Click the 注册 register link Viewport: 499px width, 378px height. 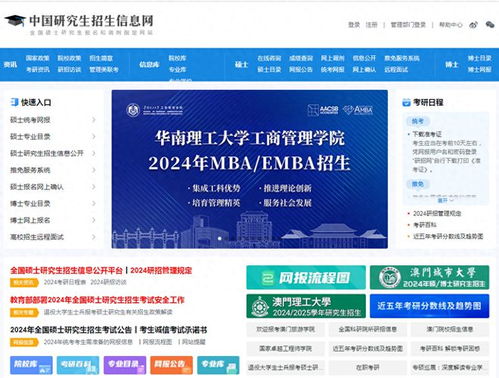[371, 25]
